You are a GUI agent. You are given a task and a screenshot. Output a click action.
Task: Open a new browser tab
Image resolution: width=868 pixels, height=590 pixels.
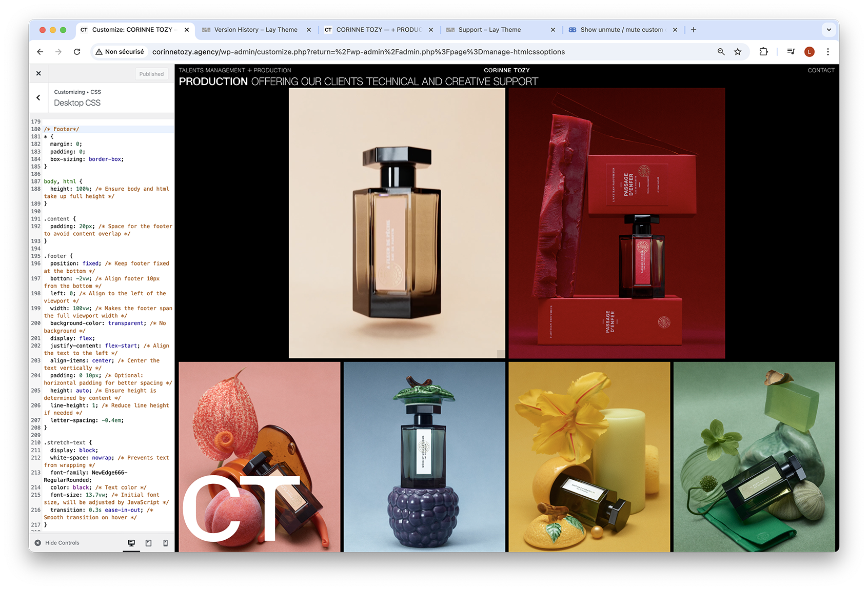(694, 30)
